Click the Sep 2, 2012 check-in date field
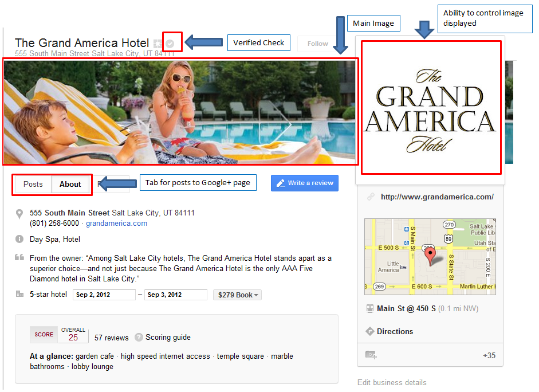The width and height of the screenshot is (539, 392). pyautogui.click(x=104, y=295)
